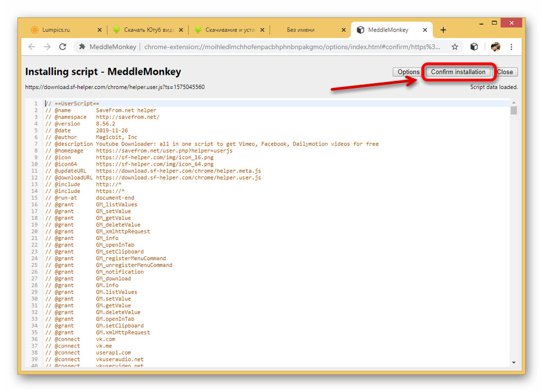Screen dimensions: 543x392
Task: Close the Скачивание и установка tab
Action: click(262, 30)
